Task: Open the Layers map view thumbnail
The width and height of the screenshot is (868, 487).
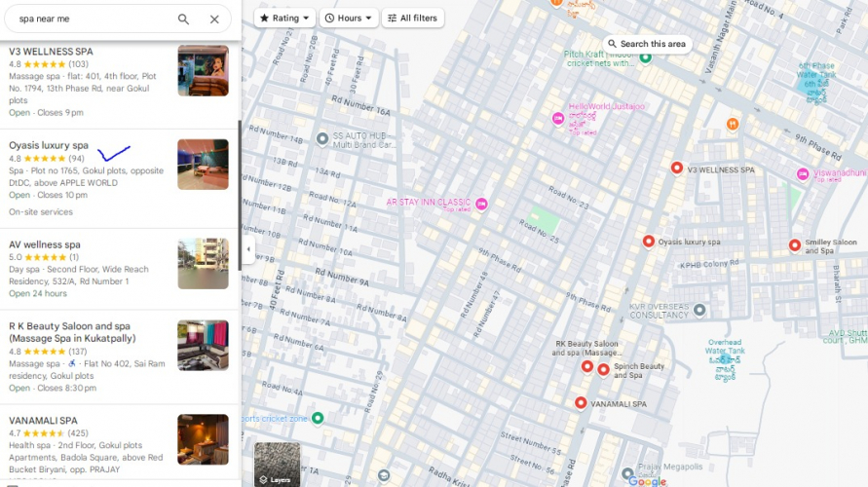Action: click(277, 465)
